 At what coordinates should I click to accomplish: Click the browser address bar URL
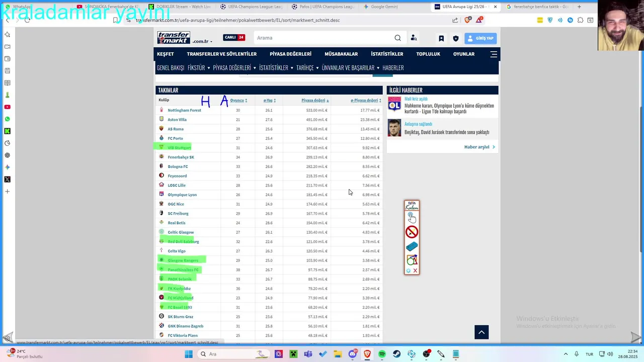click(x=237, y=20)
